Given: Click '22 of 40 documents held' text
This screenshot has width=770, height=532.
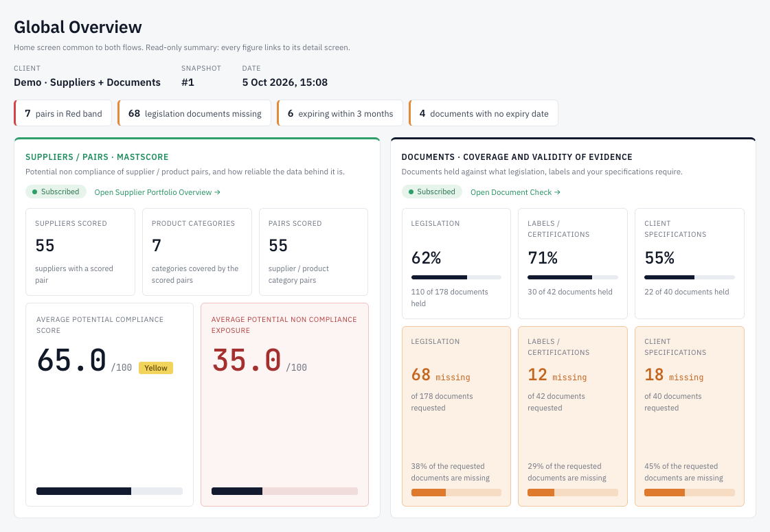Looking at the screenshot, I should point(686,292).
